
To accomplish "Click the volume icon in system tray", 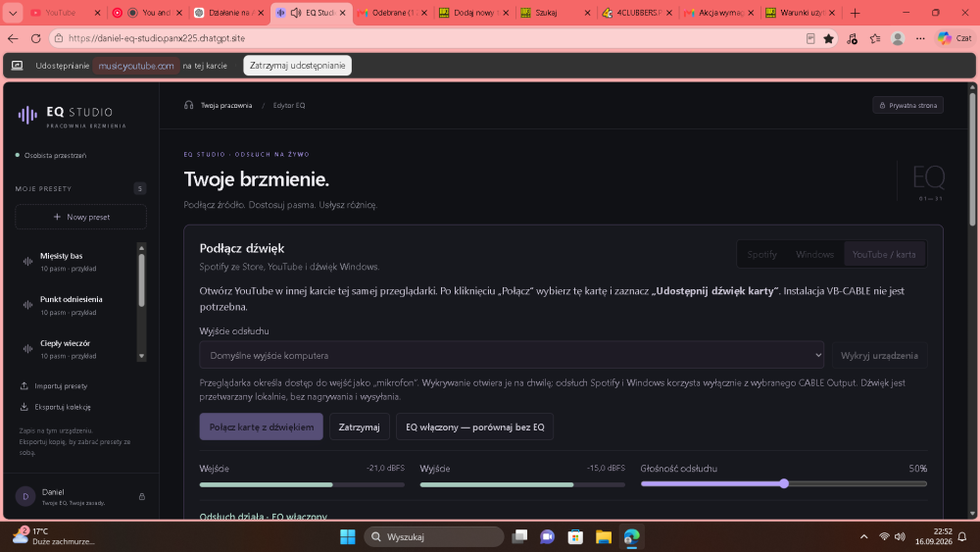I will [900, 536].
